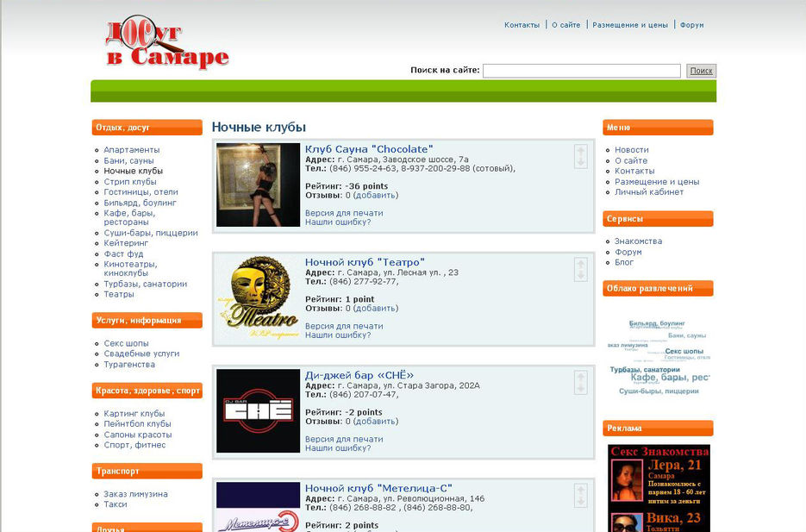Screen dimensions: 806x532
Task: Open 'Такси' under Транспорт
Action: tap(116, 504)
